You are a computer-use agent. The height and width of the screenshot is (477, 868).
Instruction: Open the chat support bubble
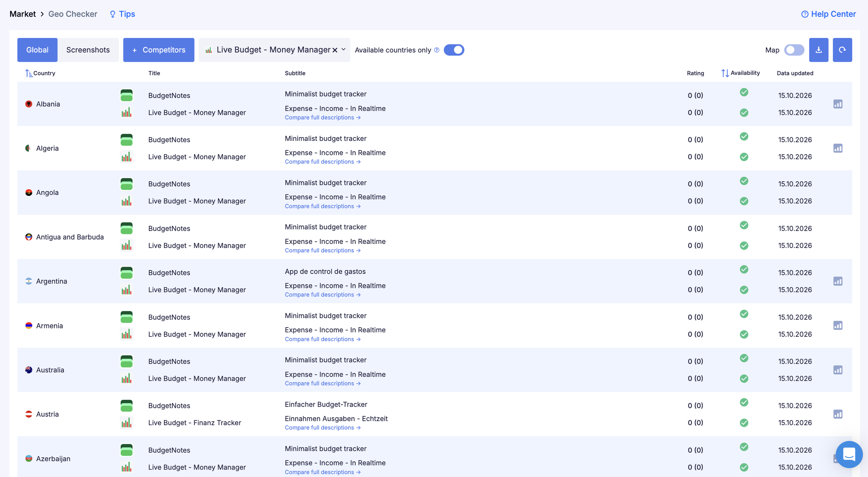pyautogui.click(x=849, y=454)
